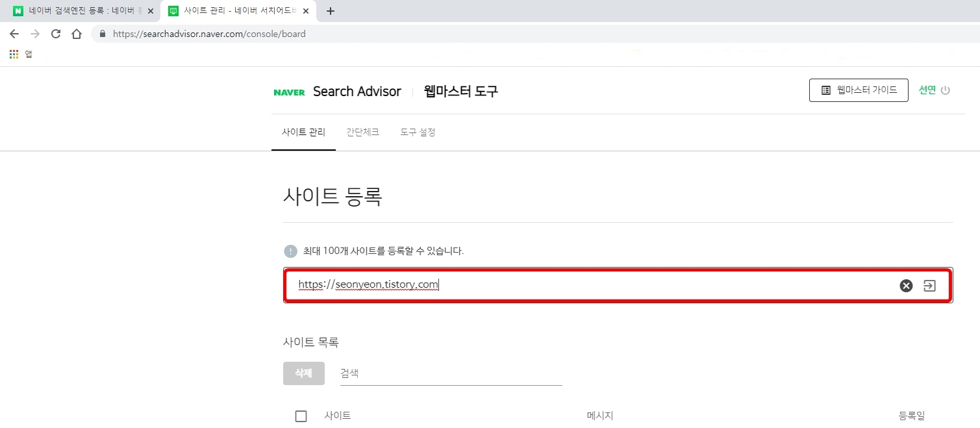Reload the page with the refresh icon
980x428 pixels.
point(56,34)
